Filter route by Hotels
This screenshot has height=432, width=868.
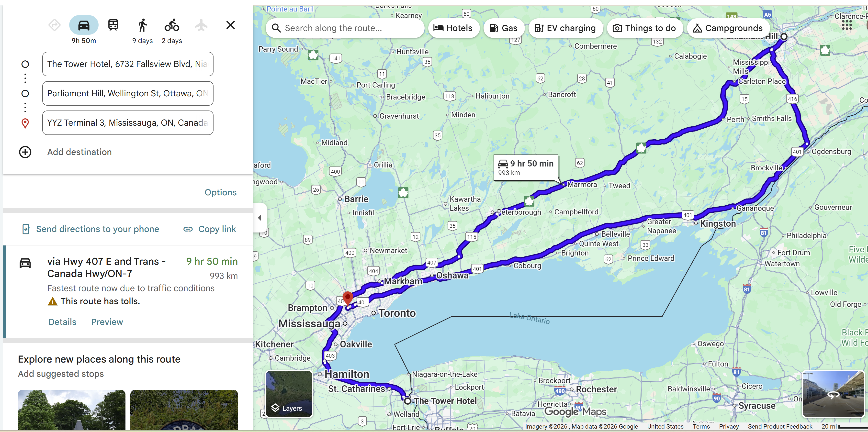453,28
